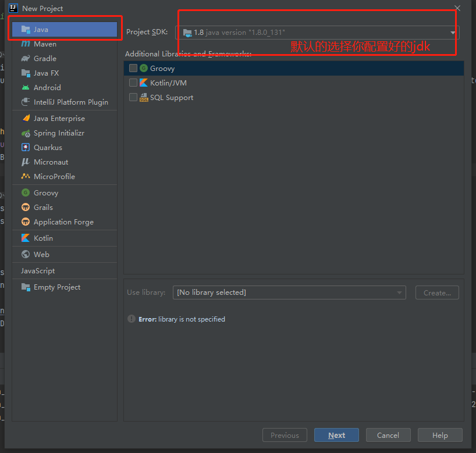This screenshot has width=476, height=453.
Task: Tick the Kotlin/JVM checkbox
Action: 133,83
